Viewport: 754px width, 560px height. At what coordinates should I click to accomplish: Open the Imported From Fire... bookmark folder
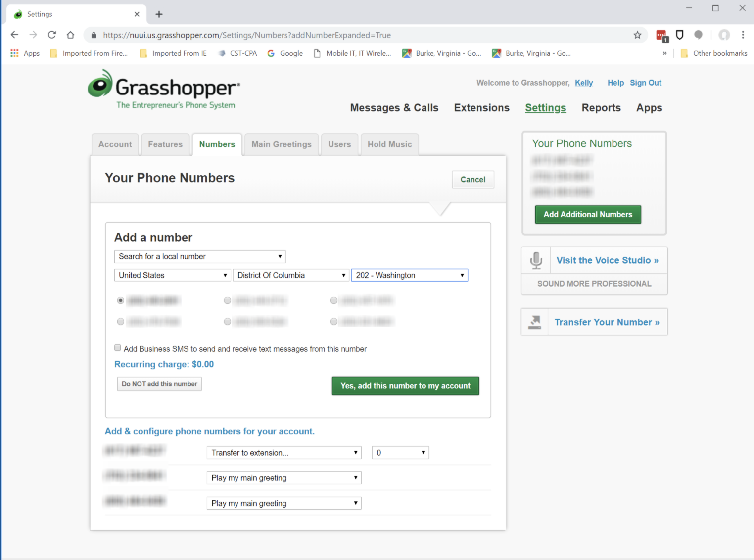point(89,53)
